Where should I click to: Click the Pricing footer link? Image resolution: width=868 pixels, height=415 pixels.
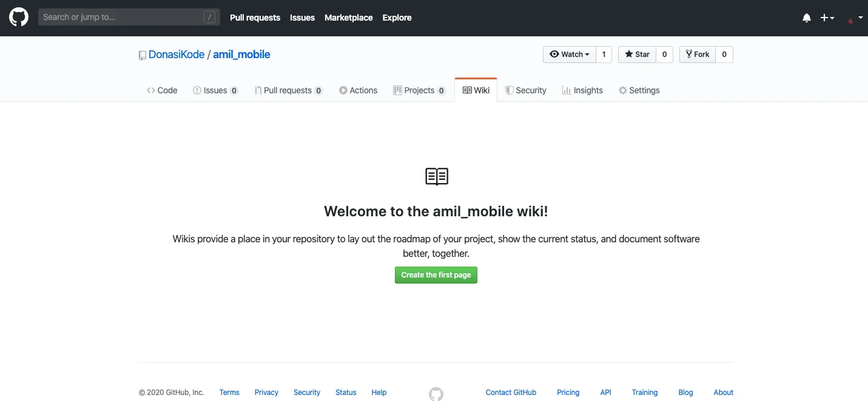click(567, 392)
